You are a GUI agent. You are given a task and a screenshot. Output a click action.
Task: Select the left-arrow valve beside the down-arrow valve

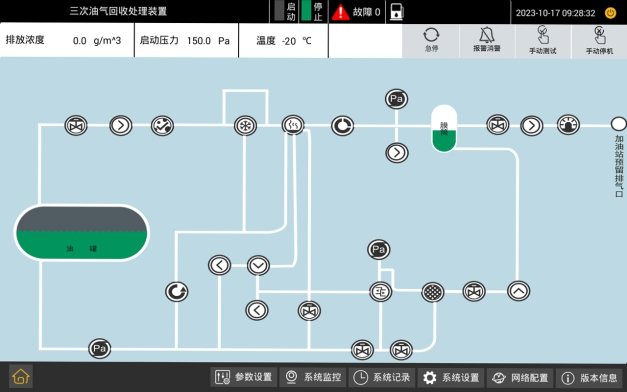click(220, 265)
